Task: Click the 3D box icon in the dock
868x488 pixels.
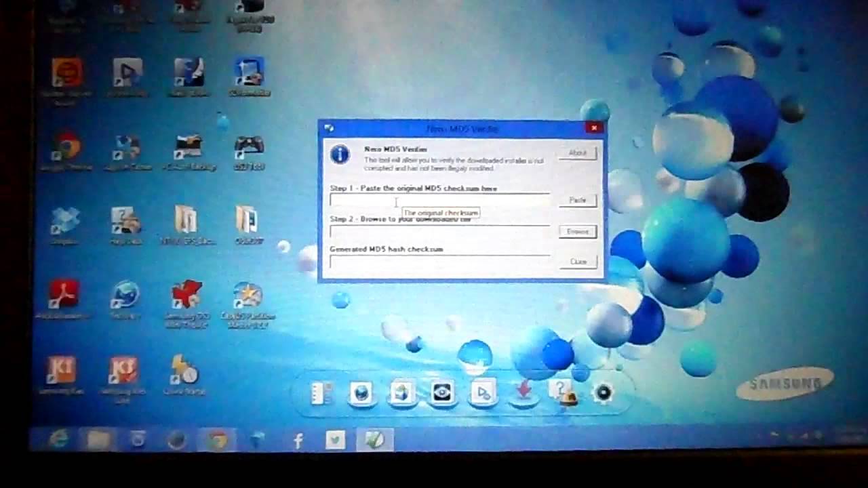Action: tap(401, 393)
